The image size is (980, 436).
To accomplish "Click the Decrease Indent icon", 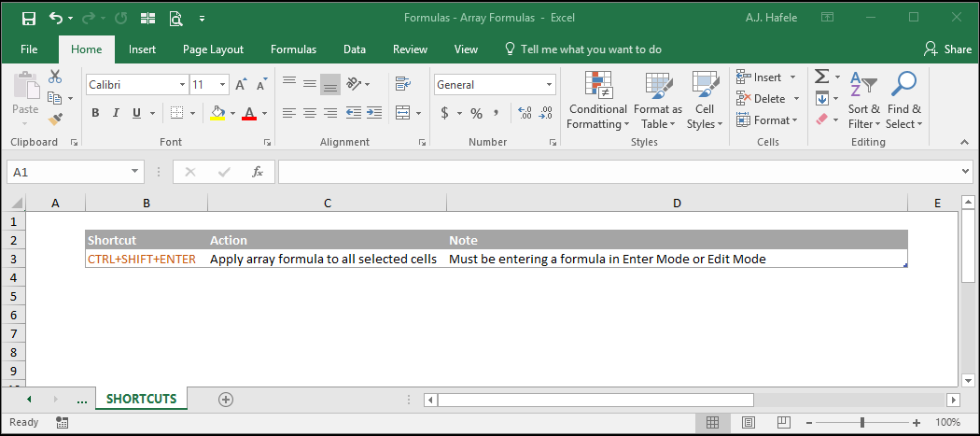I will [x=353, y=113].
